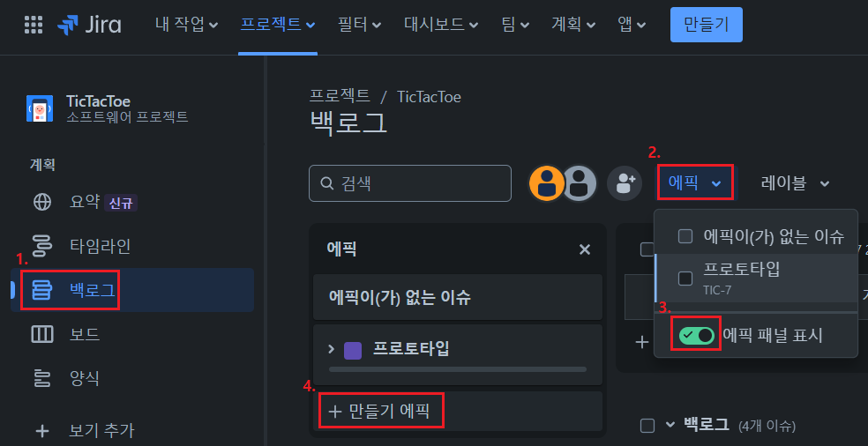The height and width of the screenshot is (446, 868).
Task: Select the gray user avatar filter
Action: point(580,183)
